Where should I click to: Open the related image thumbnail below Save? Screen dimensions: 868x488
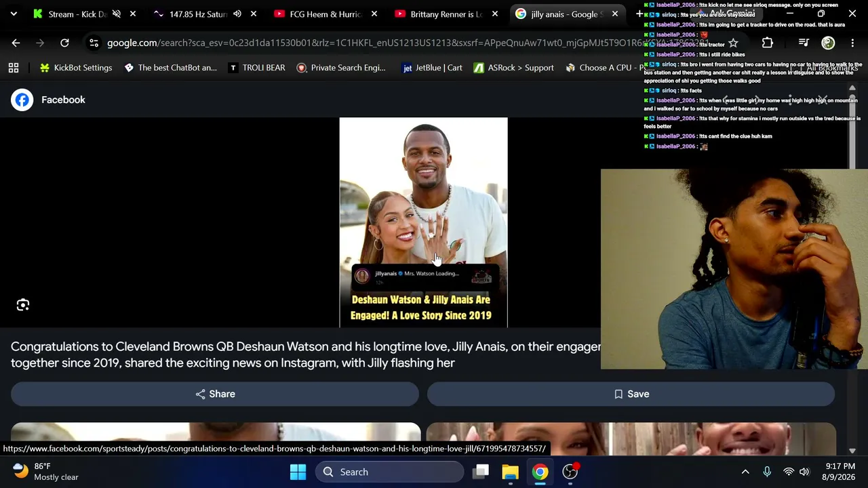pyautogui.click(x=631, y=439)
